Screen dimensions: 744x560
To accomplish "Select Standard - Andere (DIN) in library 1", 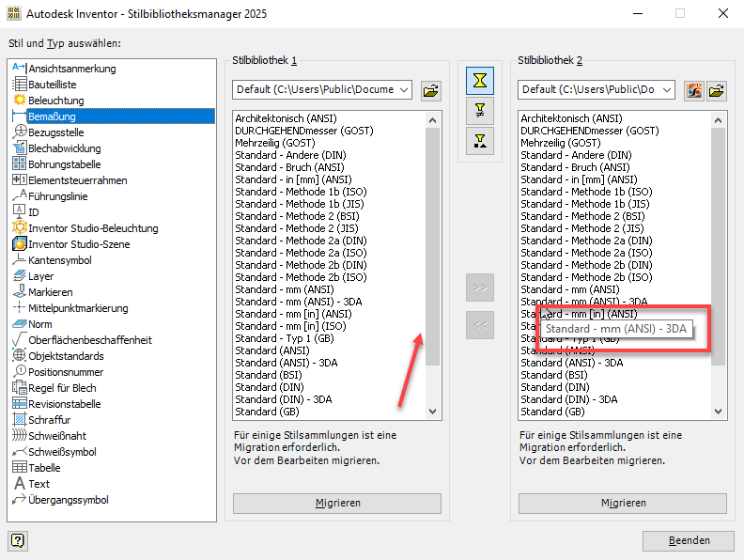I will pos(290,155).
